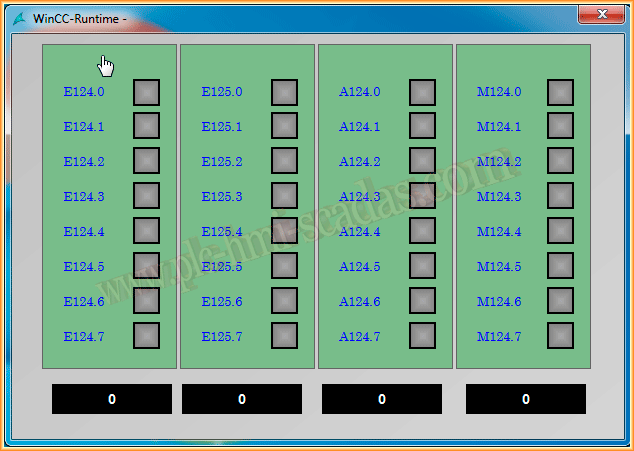Toggle the M124.7 indicator box
This screenshot has height=451, width=634.
point(560,336)
